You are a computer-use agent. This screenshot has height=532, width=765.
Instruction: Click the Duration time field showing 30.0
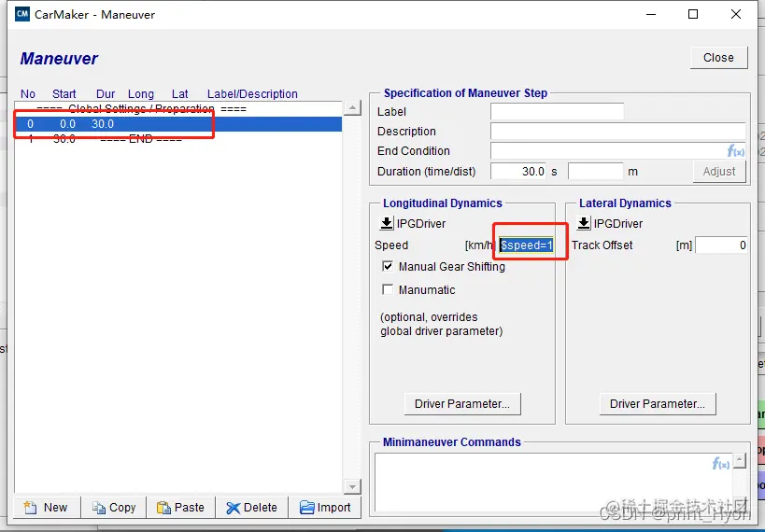coord(518,172)
